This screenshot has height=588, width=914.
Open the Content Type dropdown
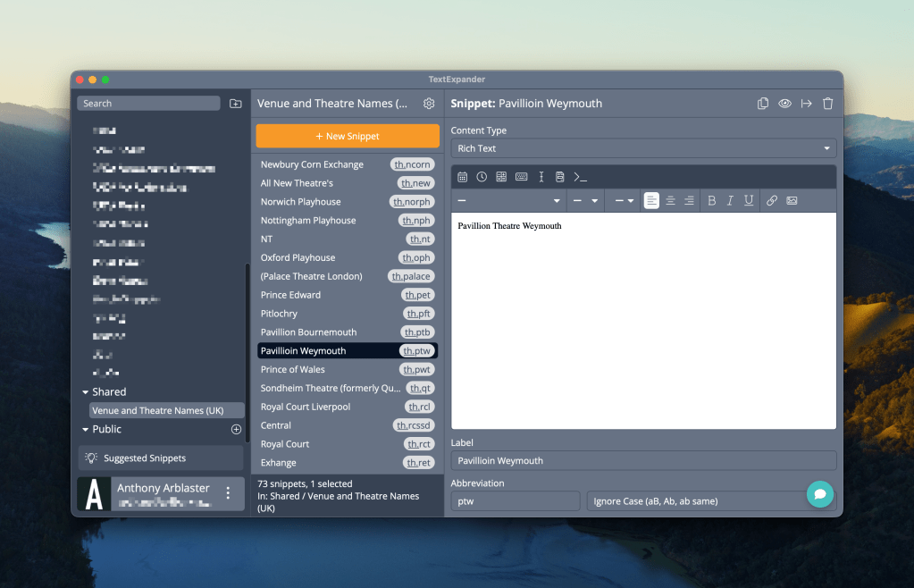(x=643, y=148)
